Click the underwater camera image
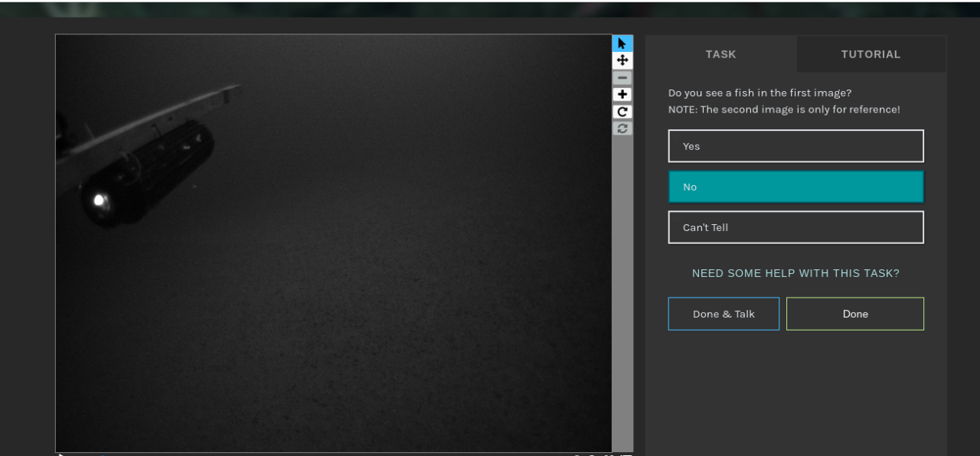Viewport: 980px width, 456px height. [x=334, y=243]
